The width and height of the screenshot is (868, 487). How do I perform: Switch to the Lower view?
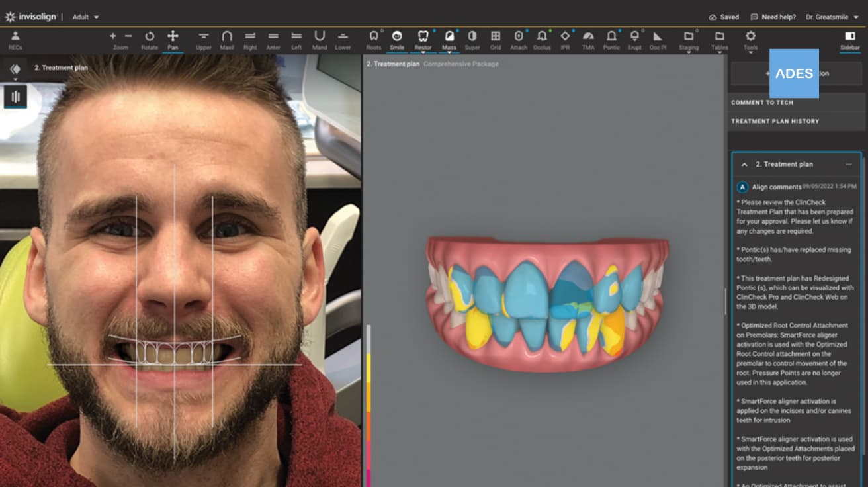pyautogui.click(x=343, y=40)
